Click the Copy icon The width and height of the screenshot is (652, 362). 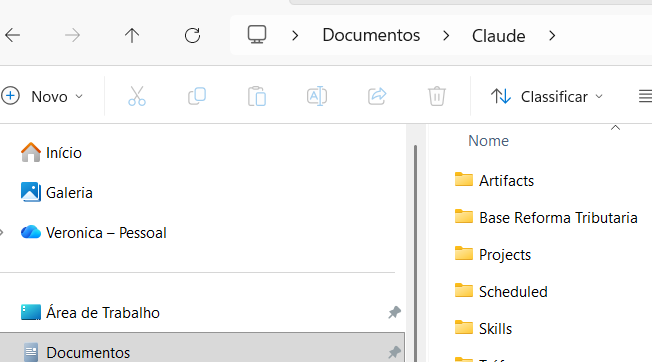point(197,96)
